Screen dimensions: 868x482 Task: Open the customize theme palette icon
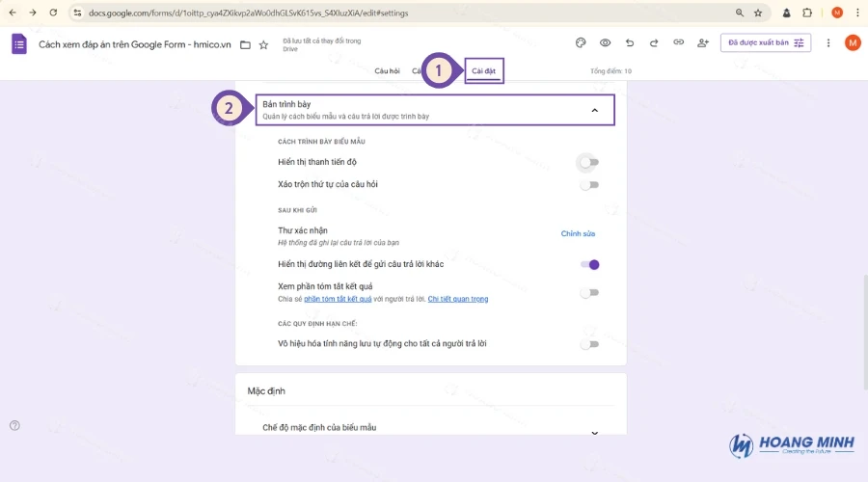pos(581,42)
